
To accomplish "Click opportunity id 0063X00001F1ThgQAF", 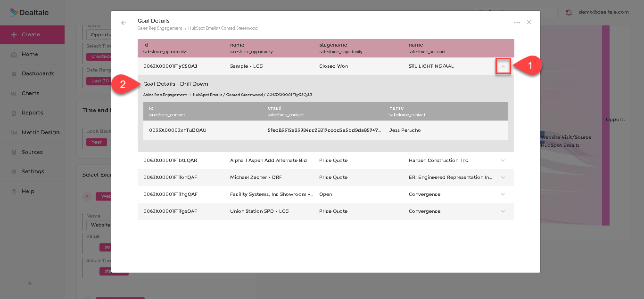I will pos(170,194).
